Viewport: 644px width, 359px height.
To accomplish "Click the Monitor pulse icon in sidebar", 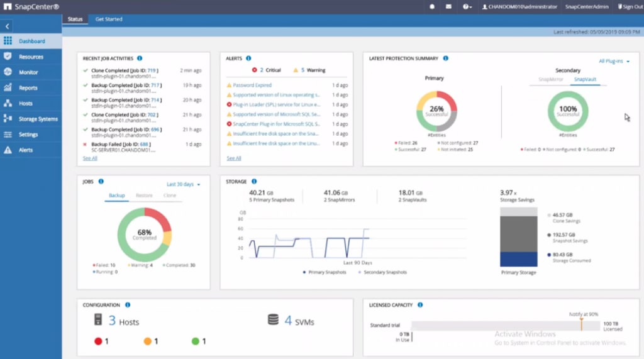I will pyautogui.click(x=8, y=72).
